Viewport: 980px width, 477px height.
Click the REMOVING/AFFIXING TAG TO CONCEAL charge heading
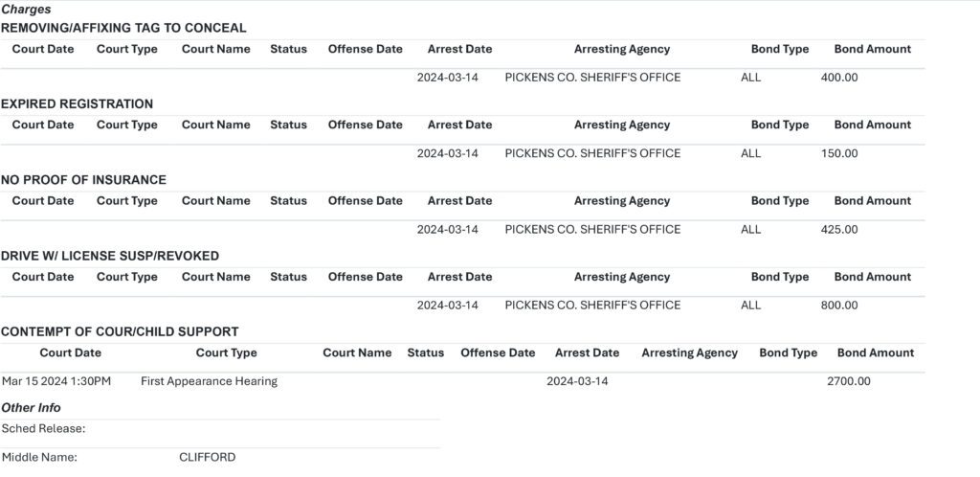(x=123, y=28)
